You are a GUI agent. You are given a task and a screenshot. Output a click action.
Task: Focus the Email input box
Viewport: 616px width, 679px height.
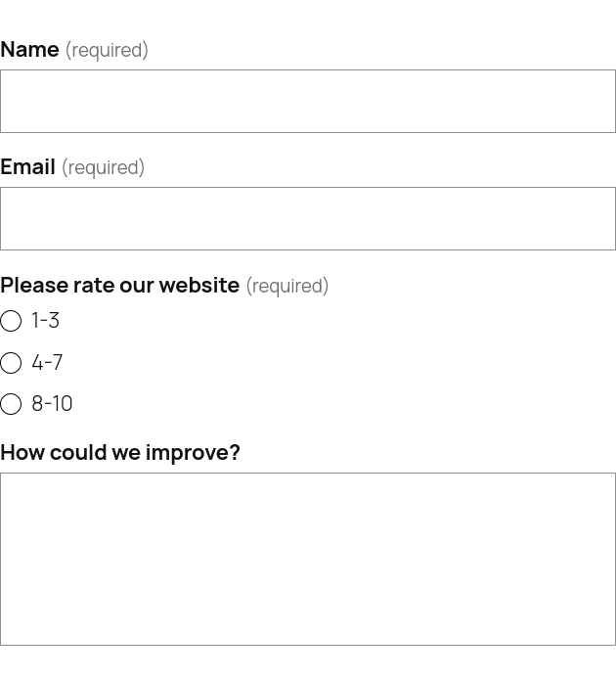[x=307, y=218]
